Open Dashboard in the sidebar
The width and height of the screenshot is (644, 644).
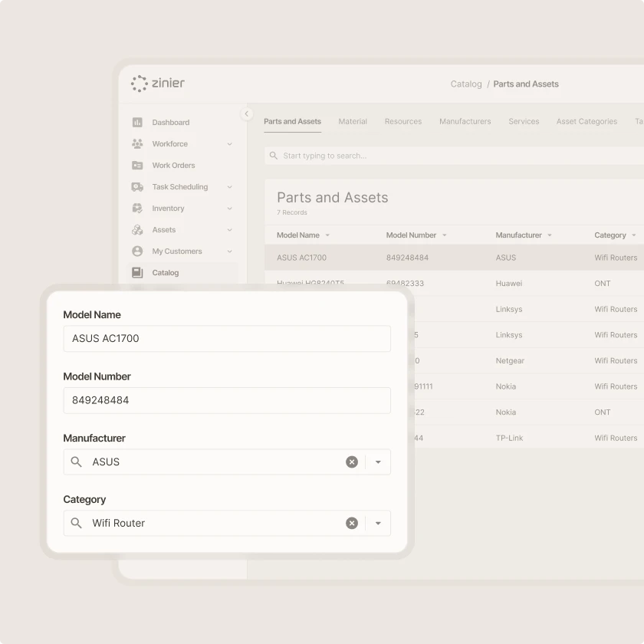pyautogui.click(x=171, y=123)
